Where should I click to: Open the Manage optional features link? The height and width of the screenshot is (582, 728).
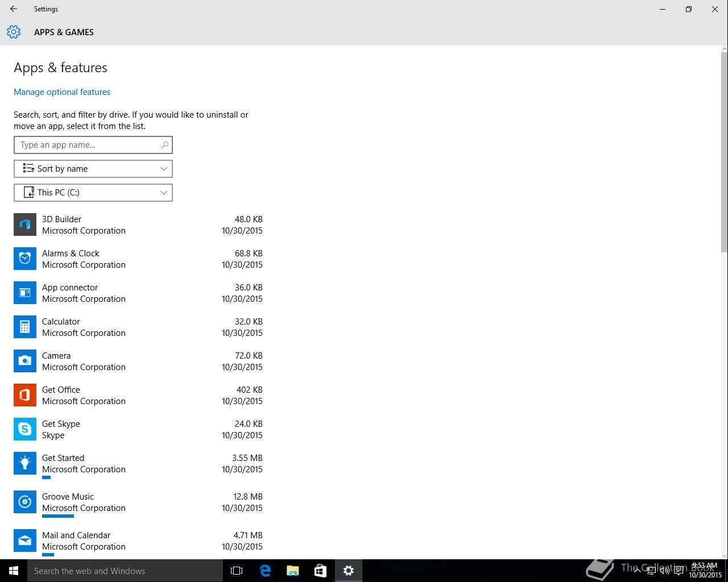pyautogui.click(x=62, y=92)
